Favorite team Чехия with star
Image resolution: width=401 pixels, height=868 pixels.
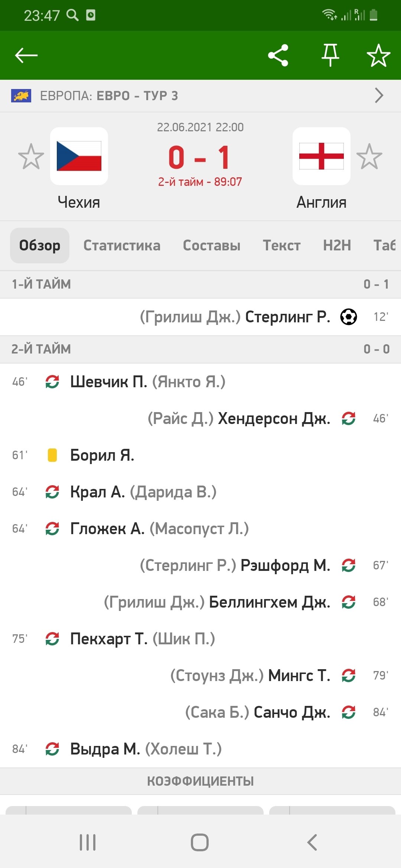(x=31, y=157)
